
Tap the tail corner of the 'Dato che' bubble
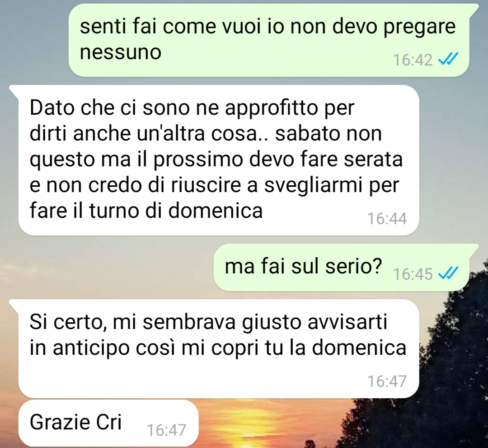coord(14,90)
